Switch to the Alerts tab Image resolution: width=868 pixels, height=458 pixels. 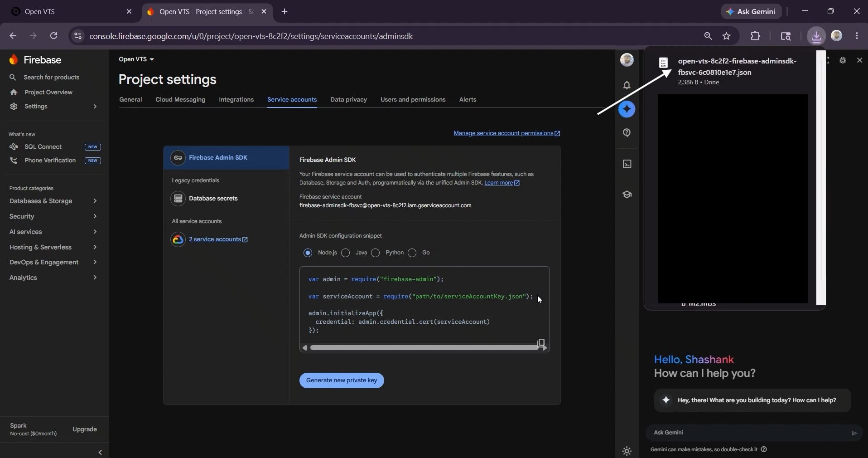coord(468,100)
